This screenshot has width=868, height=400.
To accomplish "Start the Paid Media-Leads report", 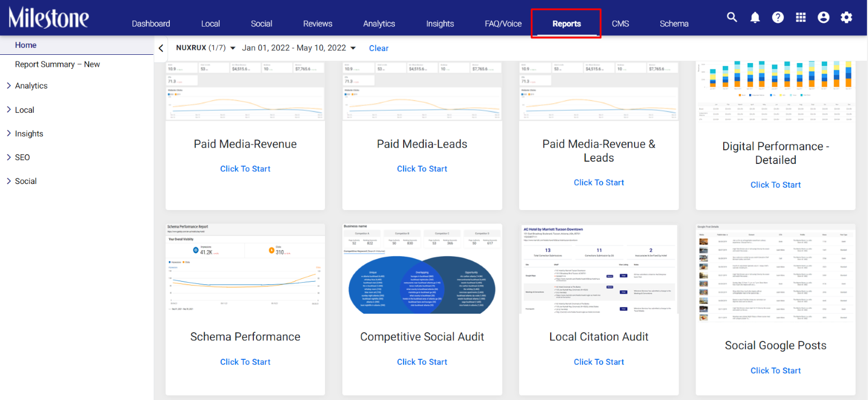I will (x=422, y=169).
